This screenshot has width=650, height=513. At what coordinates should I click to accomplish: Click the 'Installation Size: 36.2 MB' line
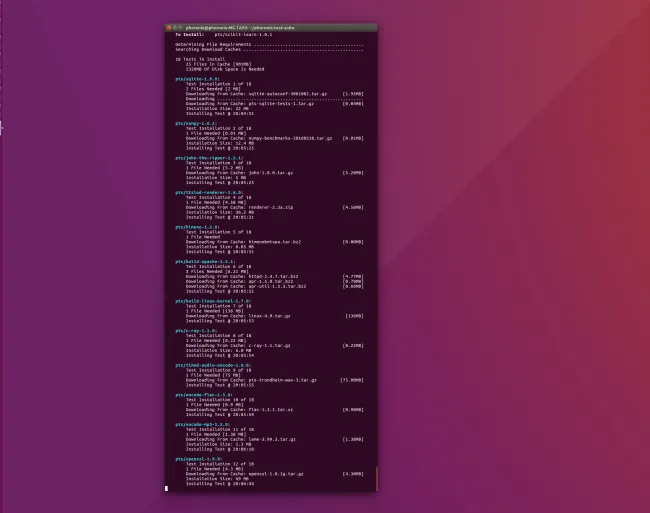220,213
